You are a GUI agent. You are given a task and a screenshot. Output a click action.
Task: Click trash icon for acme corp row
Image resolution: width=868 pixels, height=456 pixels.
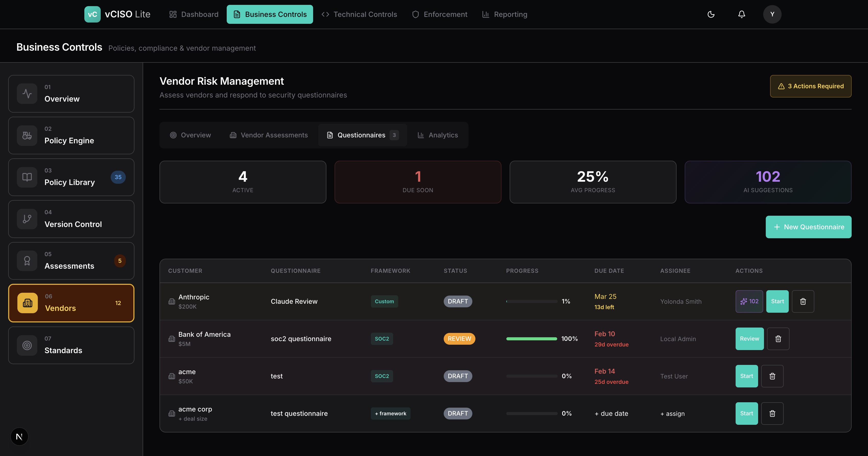click(772, 413)
